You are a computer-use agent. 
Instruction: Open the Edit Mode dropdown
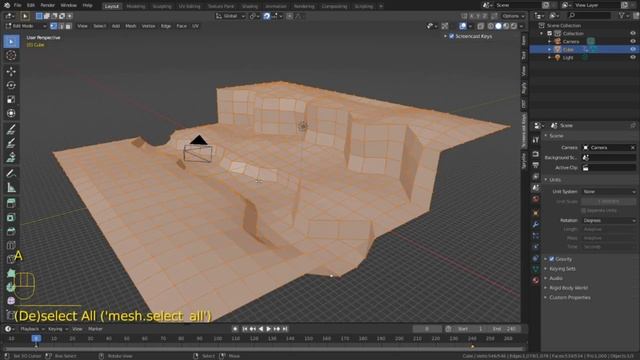[26, 26]
